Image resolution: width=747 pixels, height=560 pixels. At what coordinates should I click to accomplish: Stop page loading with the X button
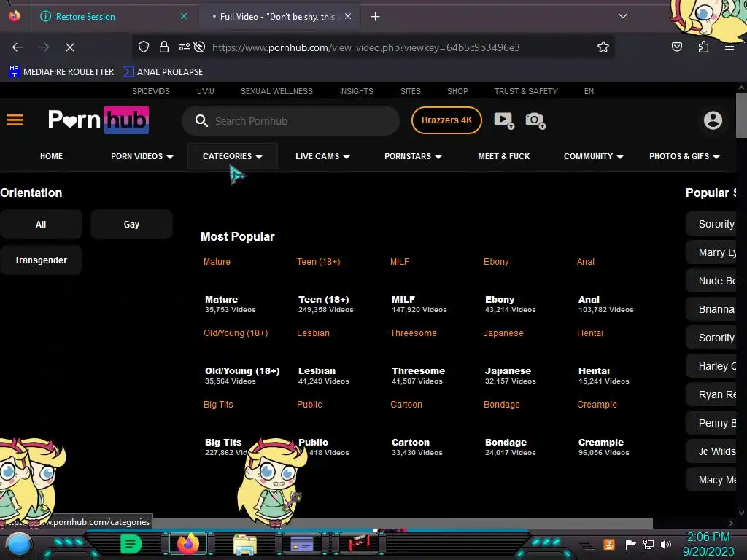click(69, 47)
